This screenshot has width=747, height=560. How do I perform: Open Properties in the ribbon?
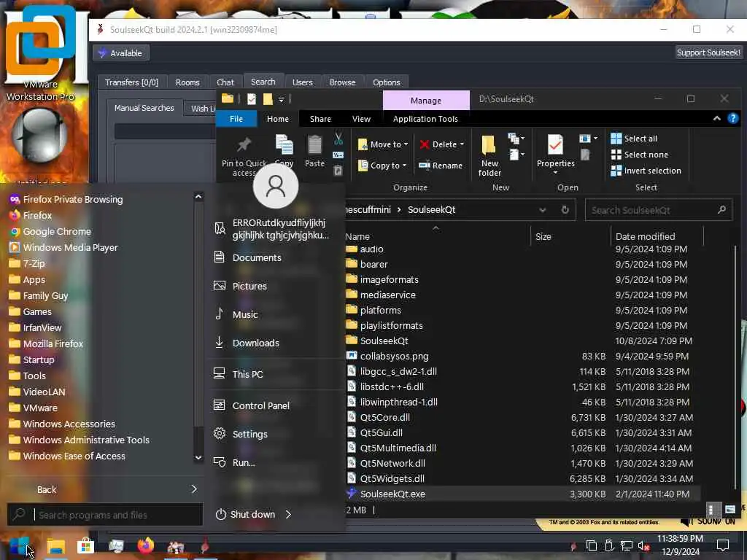coord(555,155)
